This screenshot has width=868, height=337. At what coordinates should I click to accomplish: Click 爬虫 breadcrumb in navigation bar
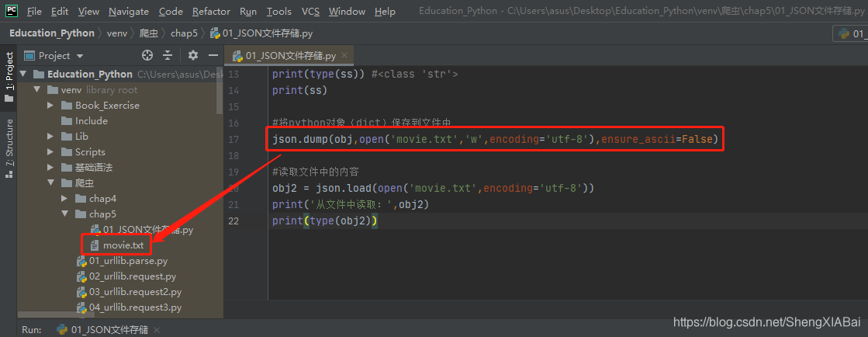(x=149, y=33)
